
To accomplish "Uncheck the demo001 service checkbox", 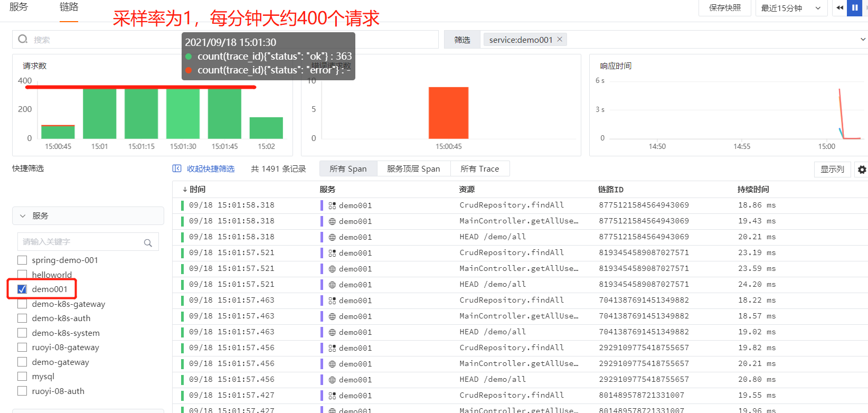I will tap(22, 289).
